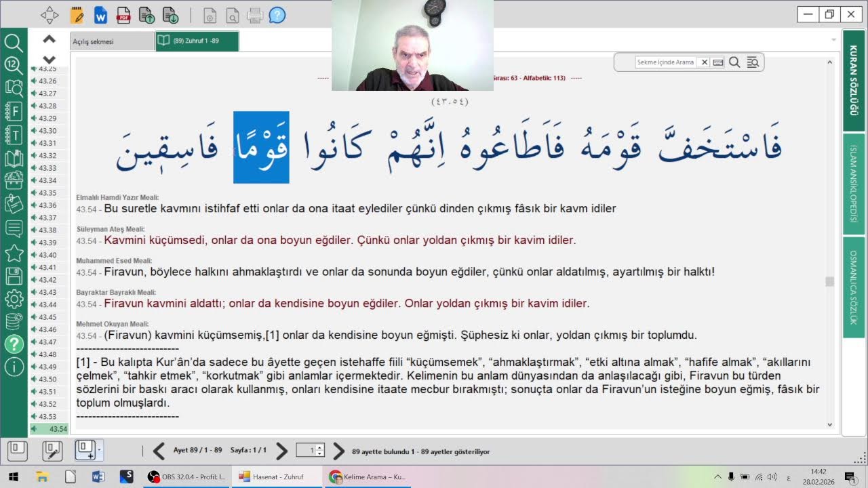Switch to Kelime Arama Chrome window
Viewport: 868px width, 488px height.
click(x=367, y=477)
